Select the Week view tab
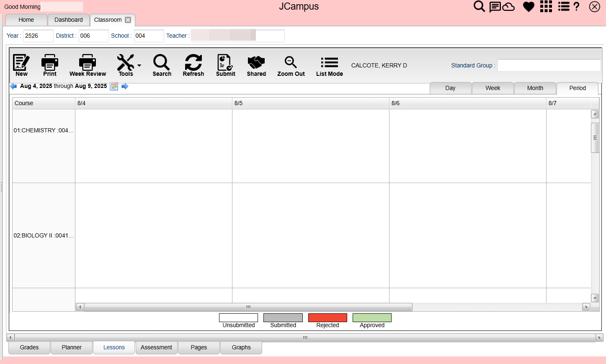Screen dimensions: 606x364 point(493,88)
